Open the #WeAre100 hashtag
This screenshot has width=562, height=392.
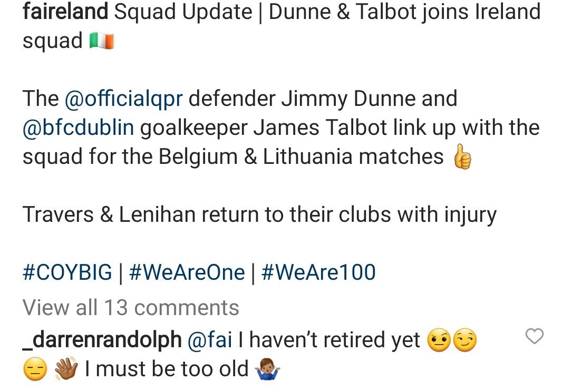pyautogui.click(x=318, y=272)
